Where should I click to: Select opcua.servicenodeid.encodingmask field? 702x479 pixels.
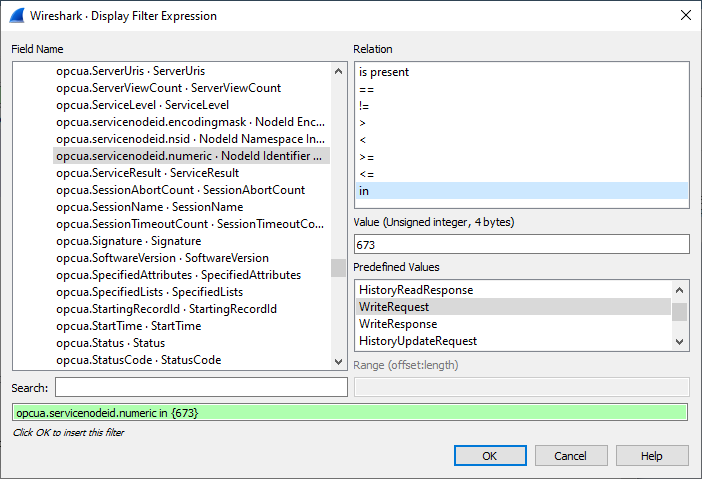pyautogui.click(x=191, y=122)
